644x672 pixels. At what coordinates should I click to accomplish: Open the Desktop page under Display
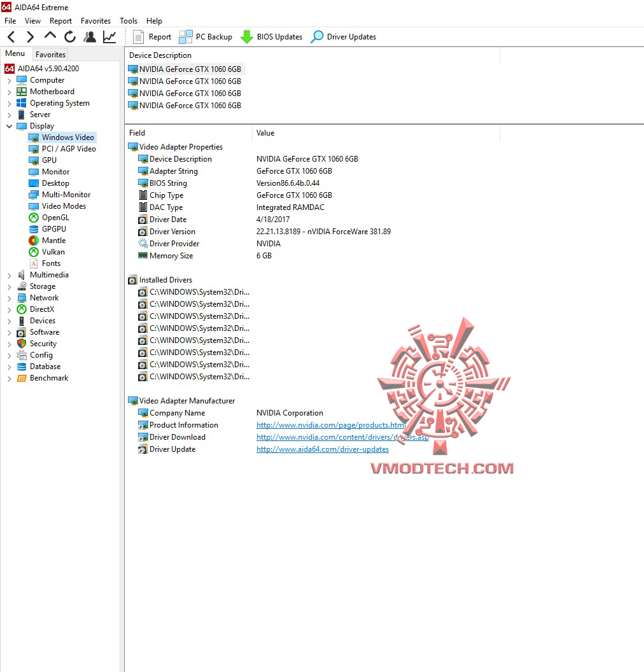49,183
